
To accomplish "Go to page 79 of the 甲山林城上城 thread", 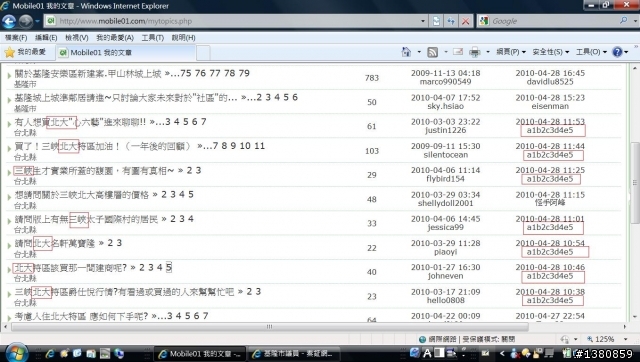I will 244,73.
